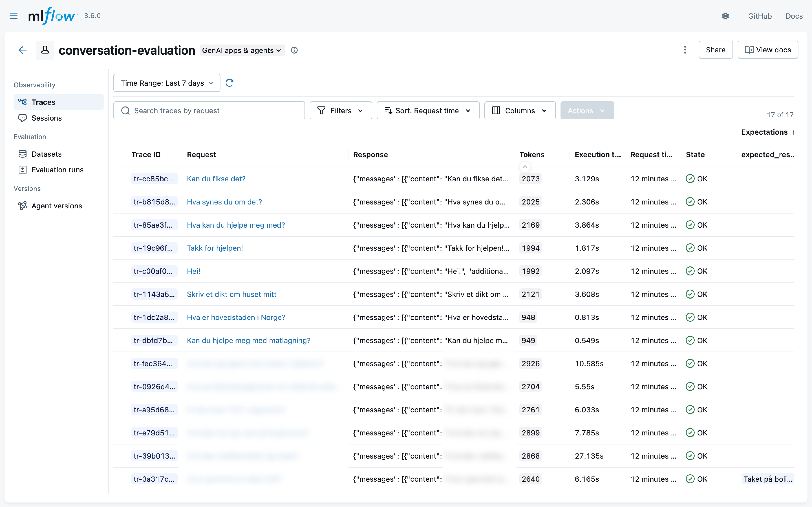
Task: Open the three-dot overflow menu
Action: click(x=685, y=50)
